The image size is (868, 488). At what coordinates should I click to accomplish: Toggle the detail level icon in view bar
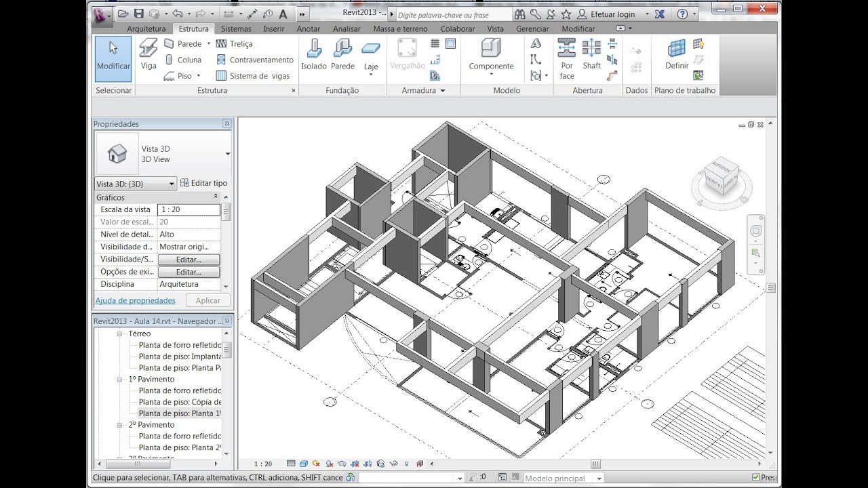coord(291,464)
